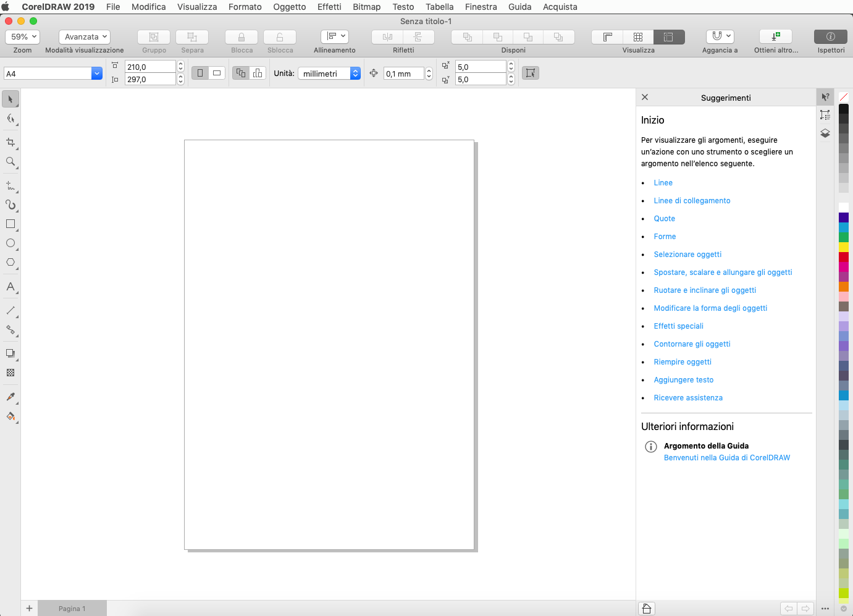Screen dimensions: 853x616
Task: Open the File menu
Action: 113,7
